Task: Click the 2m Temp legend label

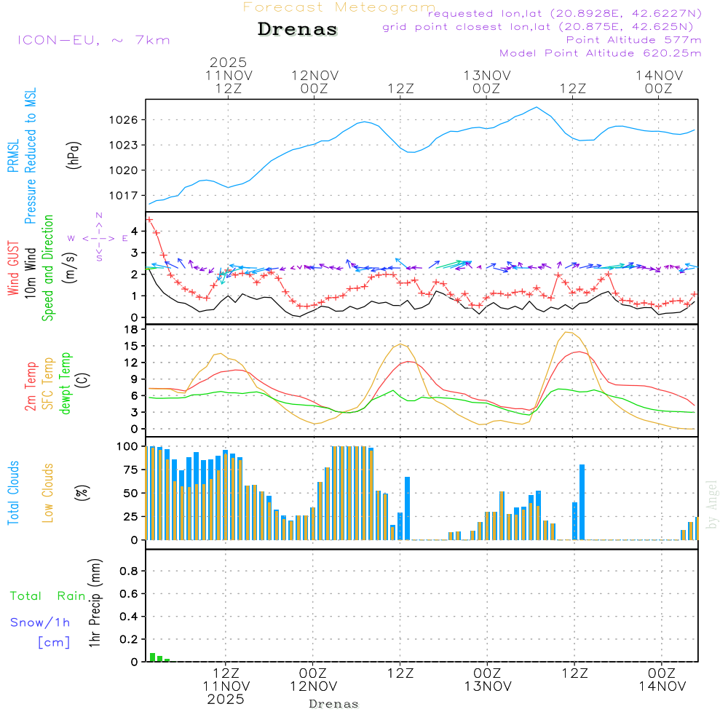Action: [x=31, y=385]
